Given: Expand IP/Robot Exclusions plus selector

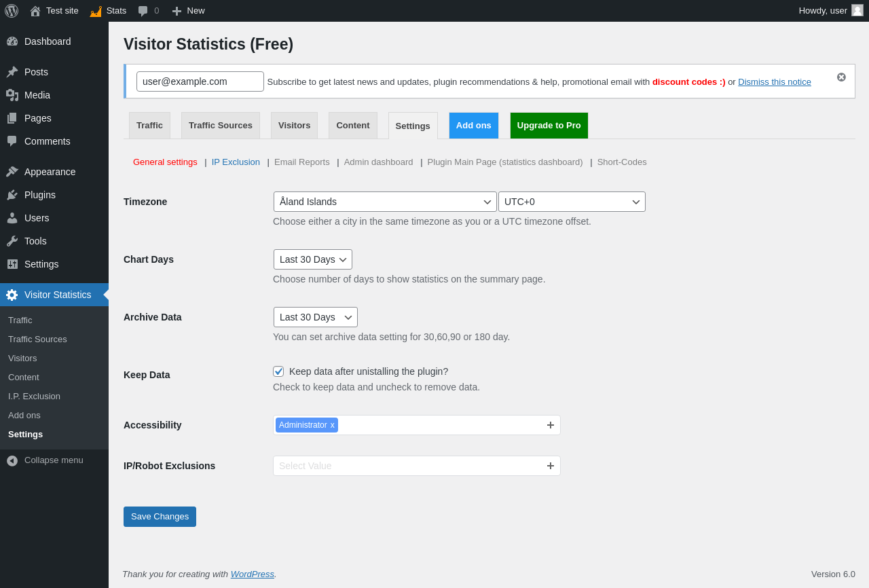Looking at the screenshot, I should 551,466.
